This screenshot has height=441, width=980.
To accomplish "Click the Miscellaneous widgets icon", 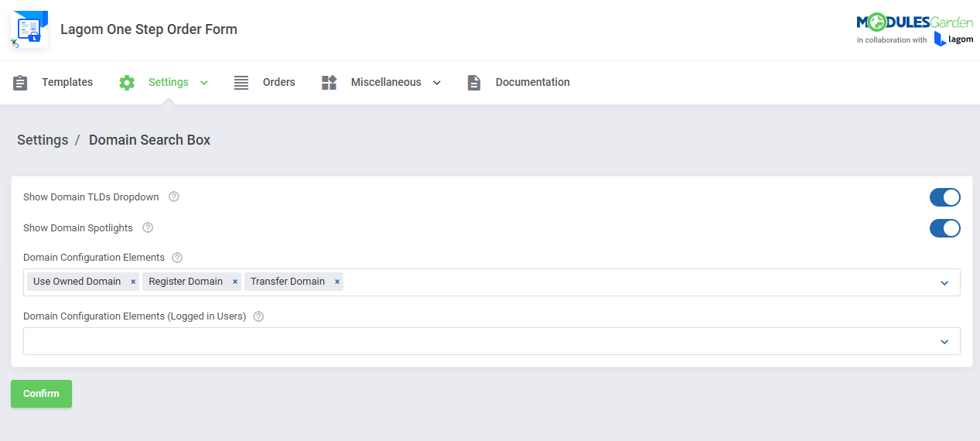I will [330, 83].
